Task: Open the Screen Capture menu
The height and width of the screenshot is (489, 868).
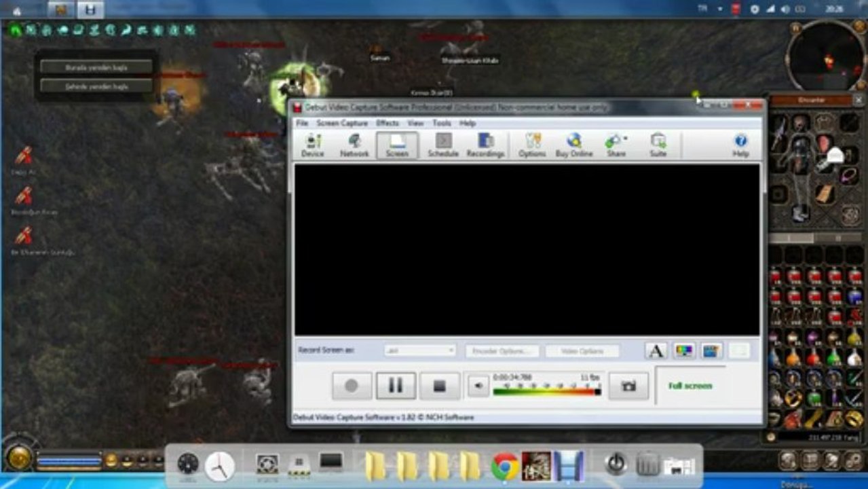Action: (x=342, y=123)
